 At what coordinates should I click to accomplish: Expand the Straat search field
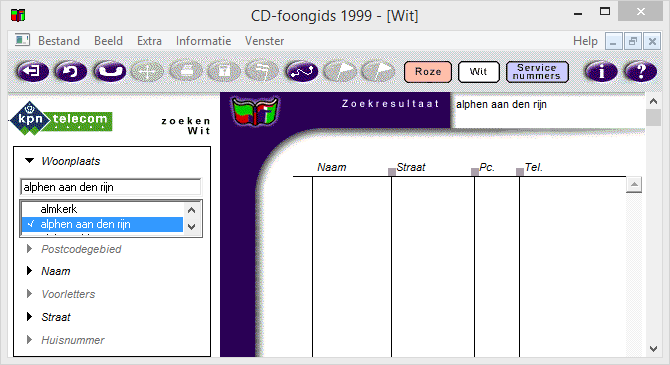[29, 317]
